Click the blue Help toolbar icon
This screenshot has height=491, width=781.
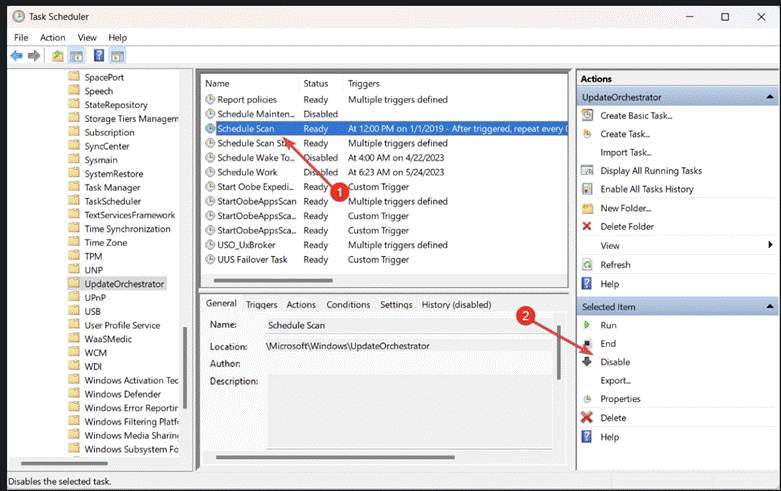click(99, 55)
